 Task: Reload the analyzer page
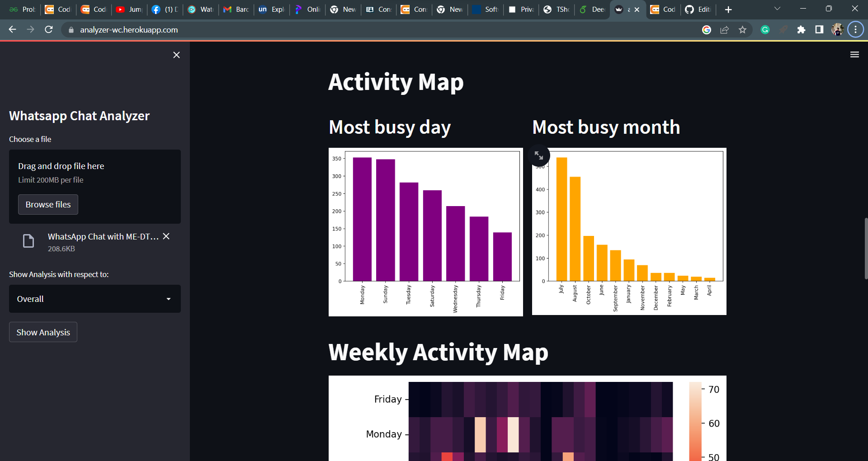click(x=49, y=29)
